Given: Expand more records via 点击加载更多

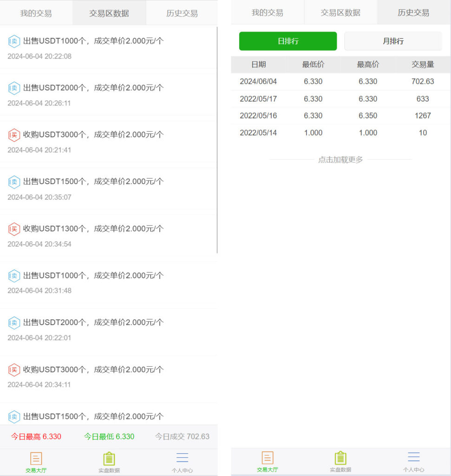Looking at the screenshot, I should coord(340,159).
